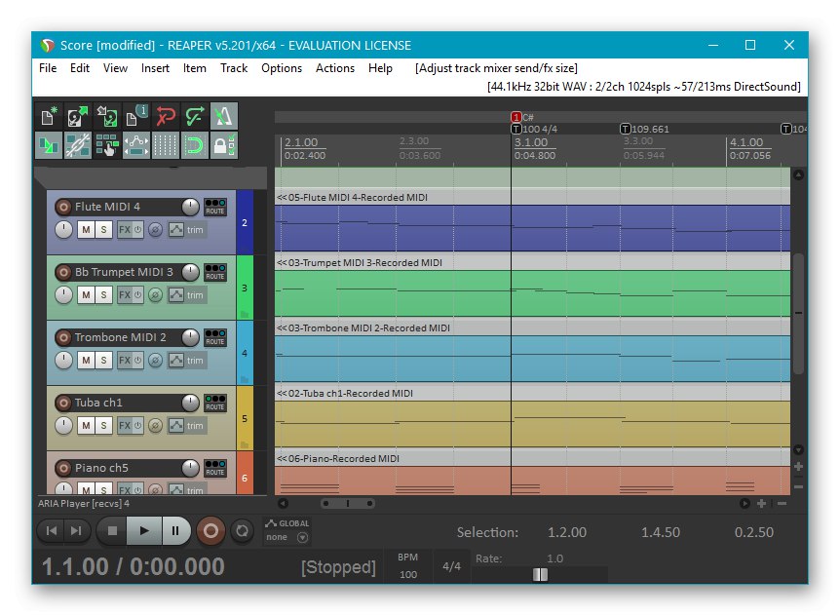Toggle phase invert on Trombone MIDI 2
The height and width of the screenshot is (616, 840).
(x=155, y=361)
